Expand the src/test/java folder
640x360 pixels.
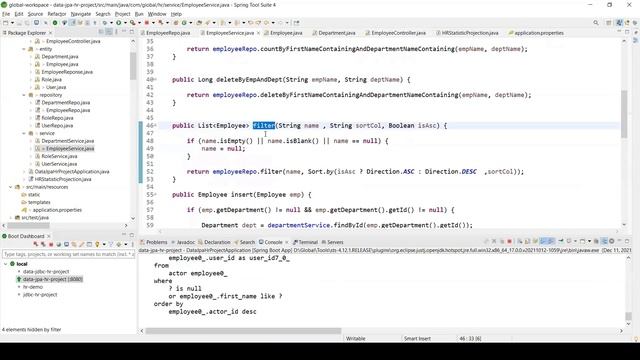11,218
